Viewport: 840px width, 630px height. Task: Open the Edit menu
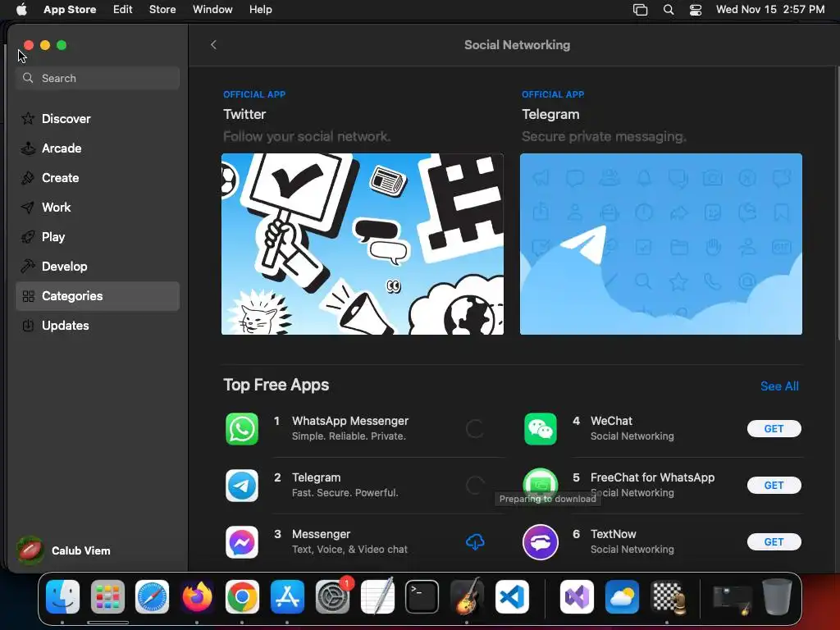click(x=123, y=10)
